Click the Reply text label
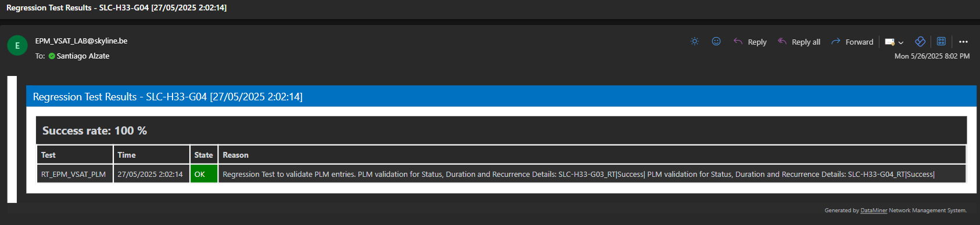This screenshot has width=980, height=225. (757, 42)
